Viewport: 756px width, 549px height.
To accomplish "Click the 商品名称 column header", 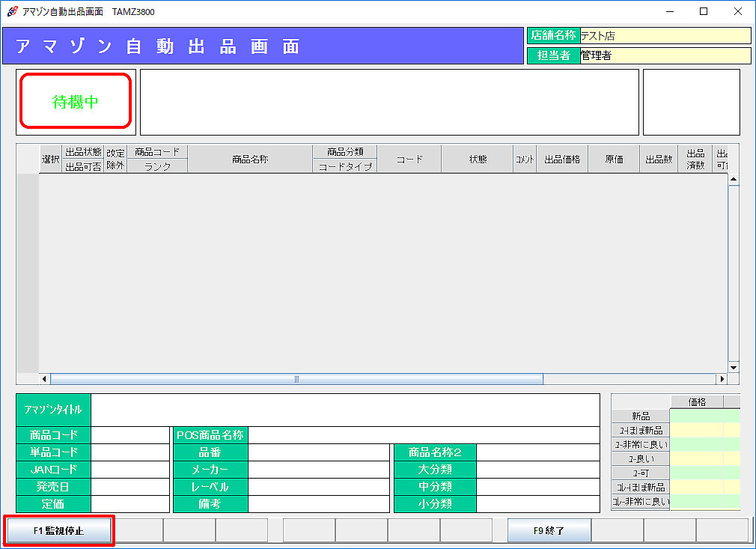I will (x=250, y=160).
